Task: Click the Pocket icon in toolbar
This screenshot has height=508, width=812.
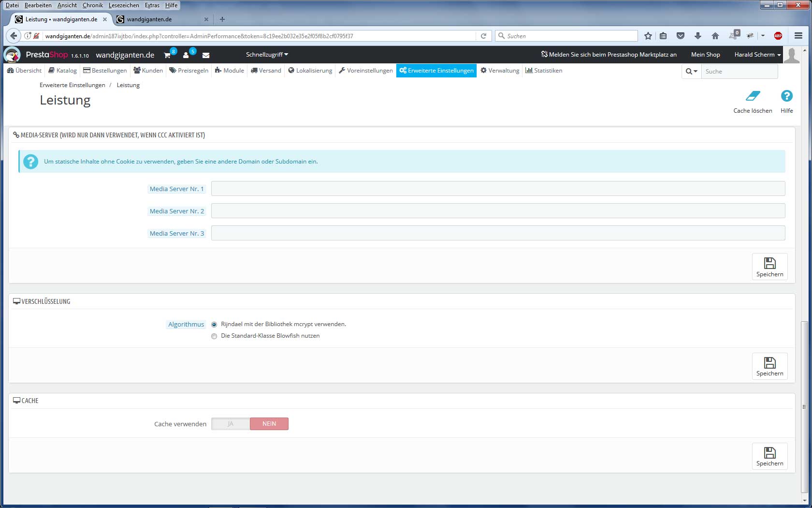Action: click(x=681, y=36)
